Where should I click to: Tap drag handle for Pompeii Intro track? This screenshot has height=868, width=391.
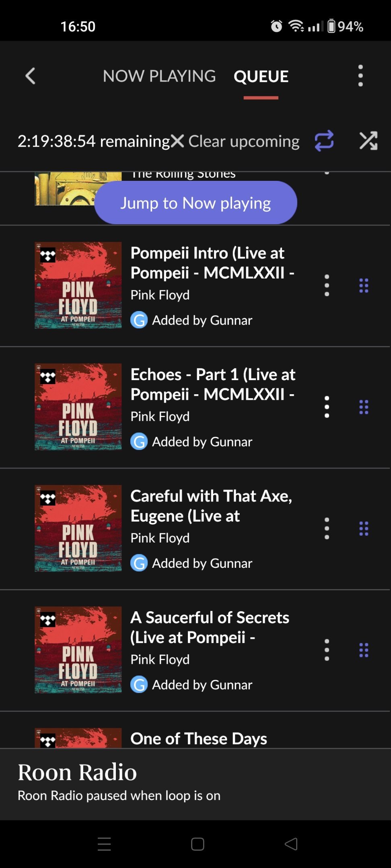[364, 286]
